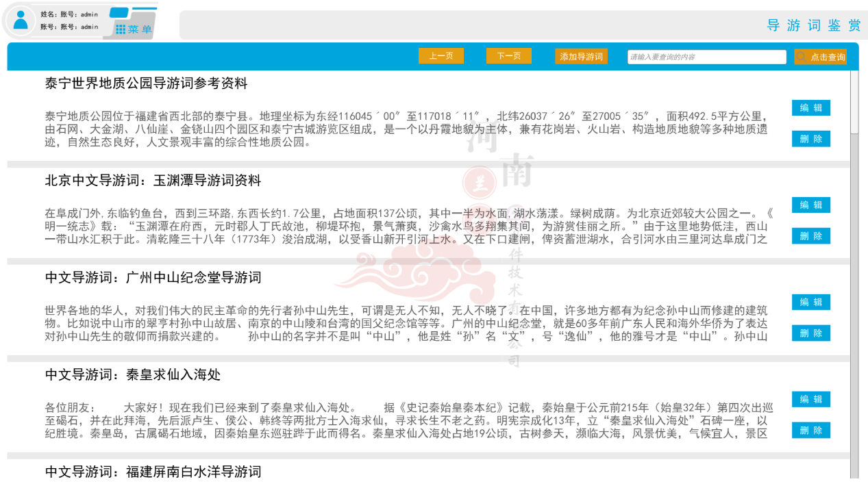Delete the 玉渊潭导游词 entry
This screenshot has width=868, height=488.
pyautogui.click(x=810, y=236)
